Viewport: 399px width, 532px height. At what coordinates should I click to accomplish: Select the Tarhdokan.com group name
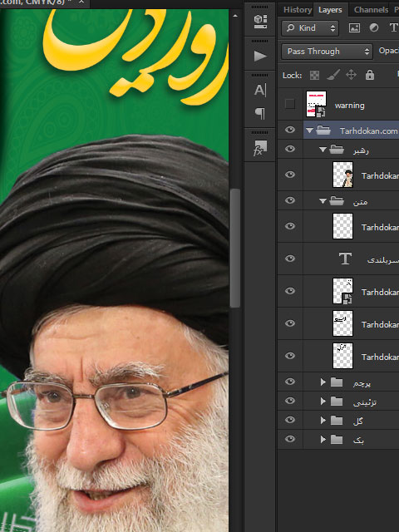pyautogui.click(x=368, y=131)
